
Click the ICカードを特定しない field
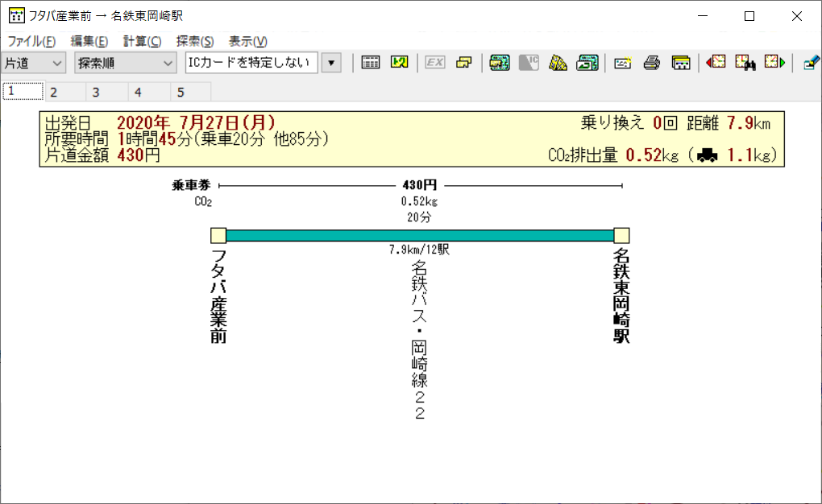(x=251, y=63)
